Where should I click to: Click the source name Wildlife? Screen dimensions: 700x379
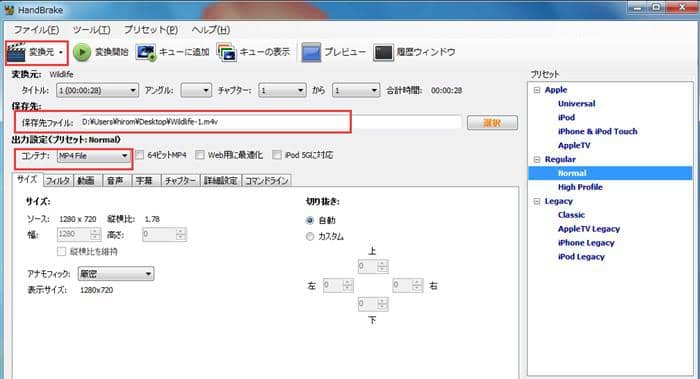(62, 75)
